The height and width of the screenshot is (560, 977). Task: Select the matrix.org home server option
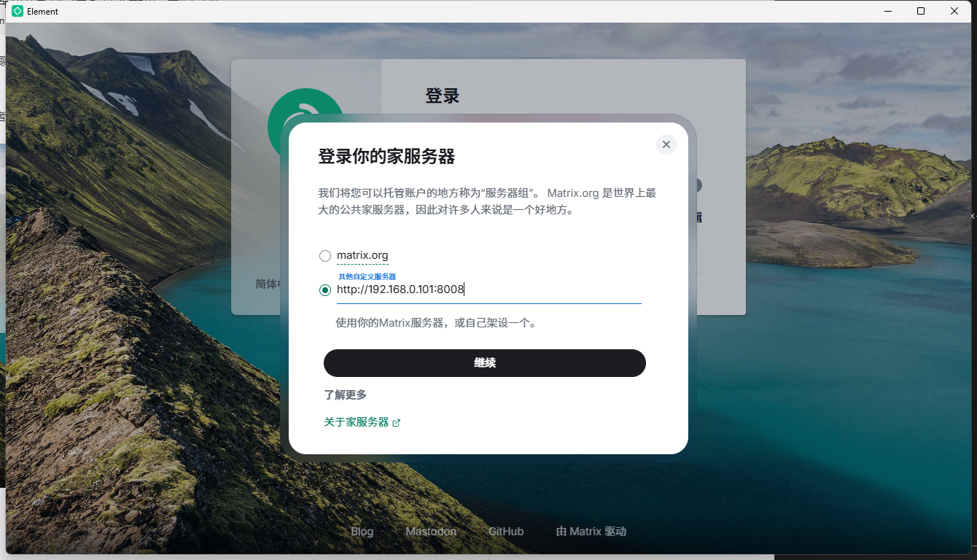point(324,255)
